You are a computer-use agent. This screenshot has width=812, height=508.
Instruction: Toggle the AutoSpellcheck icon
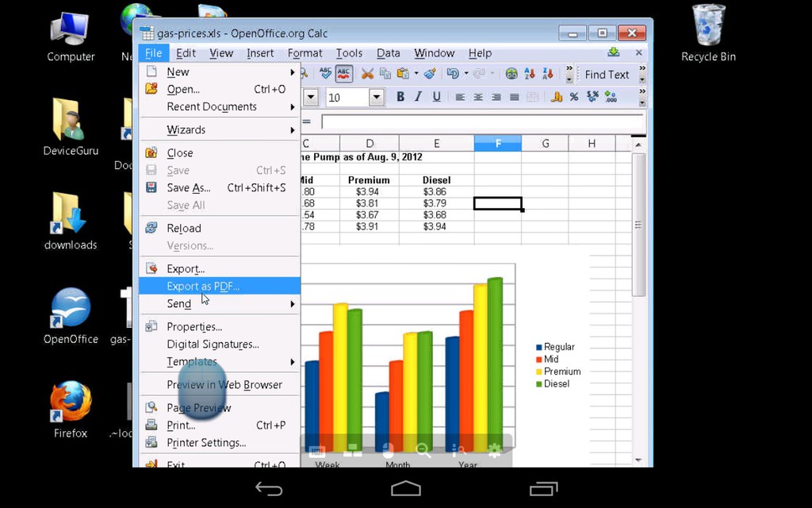[344, 74]
